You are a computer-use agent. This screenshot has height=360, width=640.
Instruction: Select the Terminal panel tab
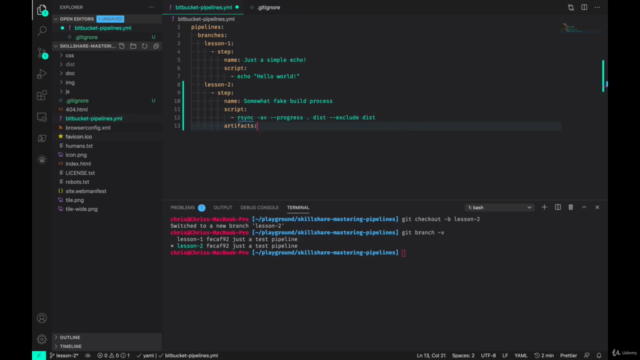(298, 207)
